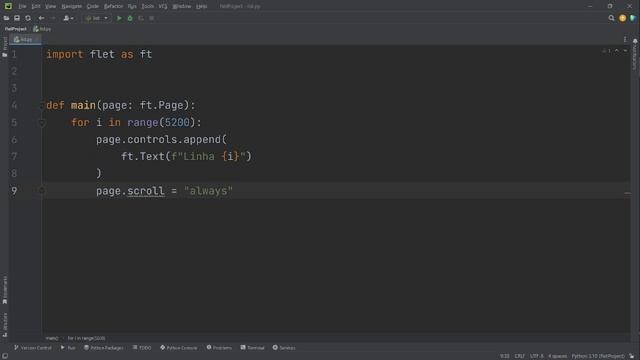
Task: Click main() in the bottom breadcrumb
Action: [x=52, y=338]
